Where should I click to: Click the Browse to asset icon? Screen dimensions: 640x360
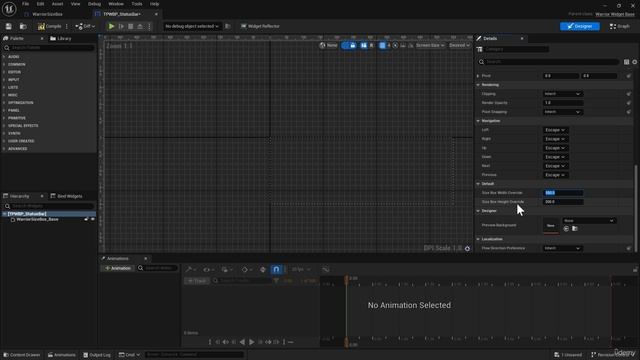point(23,26)
